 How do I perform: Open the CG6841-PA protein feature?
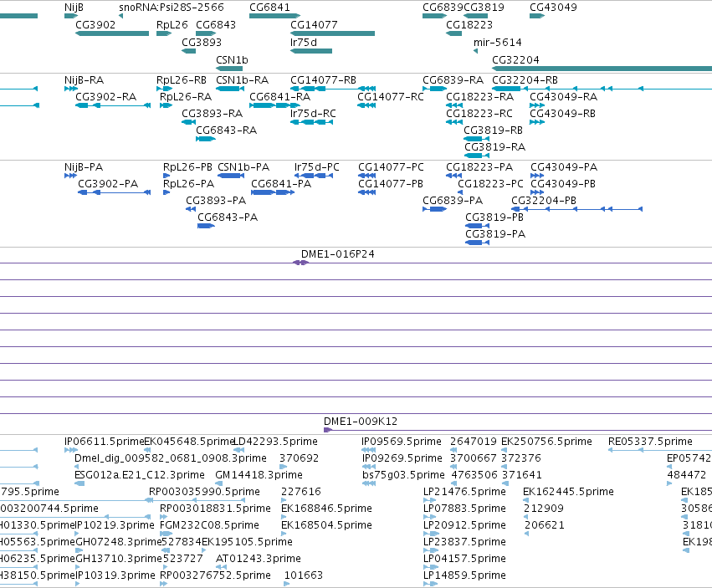click(273, 192)
